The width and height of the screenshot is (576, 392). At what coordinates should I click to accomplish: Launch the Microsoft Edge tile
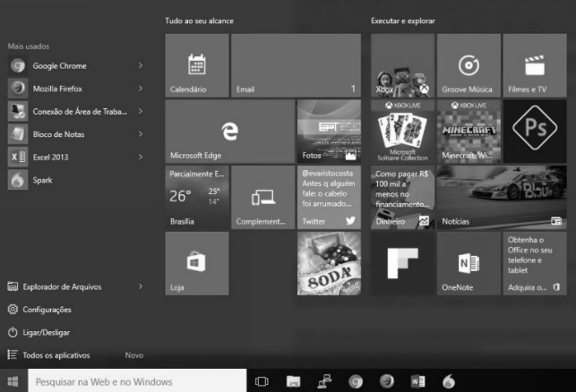coord(230,131)
